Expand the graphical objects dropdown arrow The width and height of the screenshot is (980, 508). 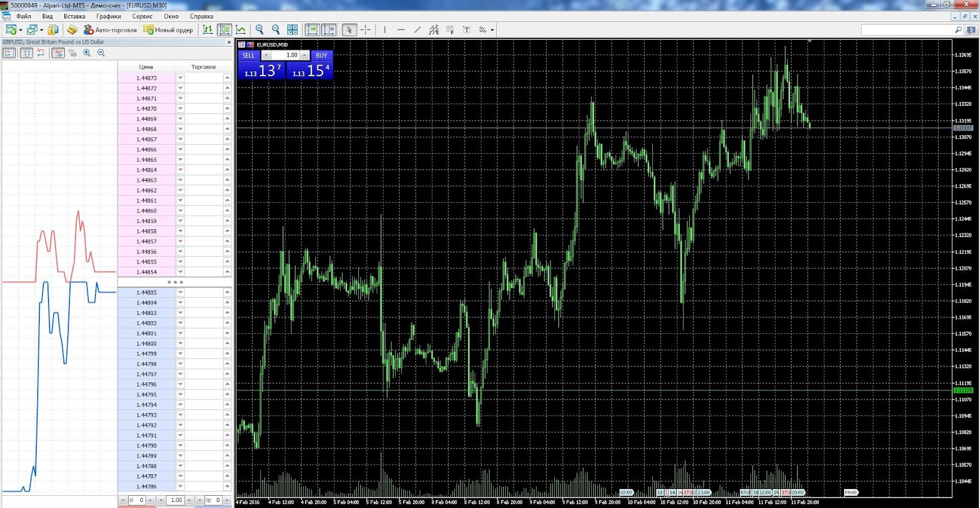[492, 29]
